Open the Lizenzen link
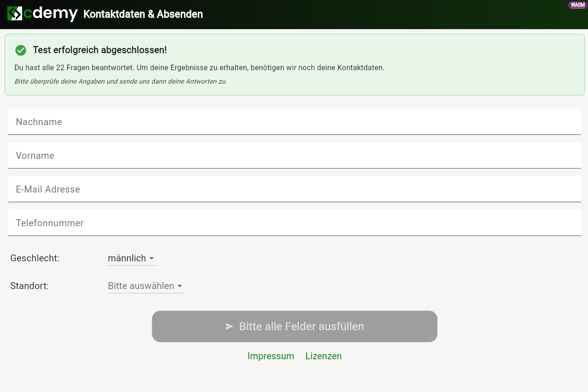The image size is (588, 392). 323,356
